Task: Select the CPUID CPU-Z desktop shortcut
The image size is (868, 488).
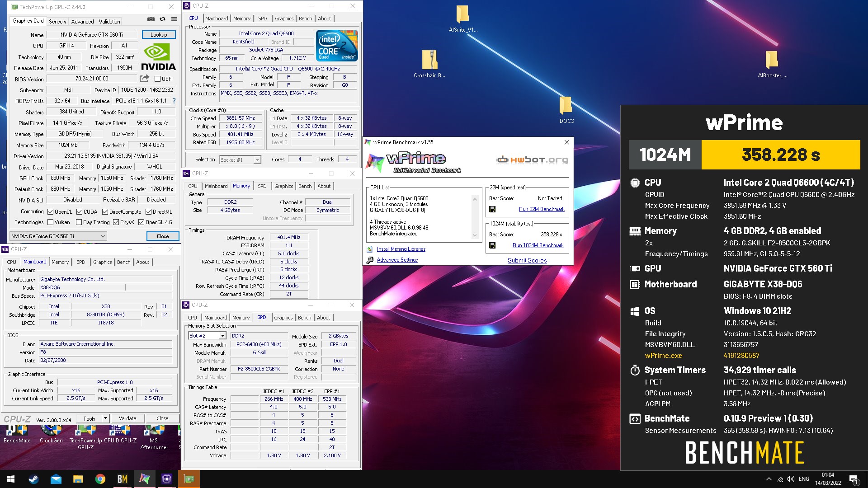Action: tap(120, 434)
